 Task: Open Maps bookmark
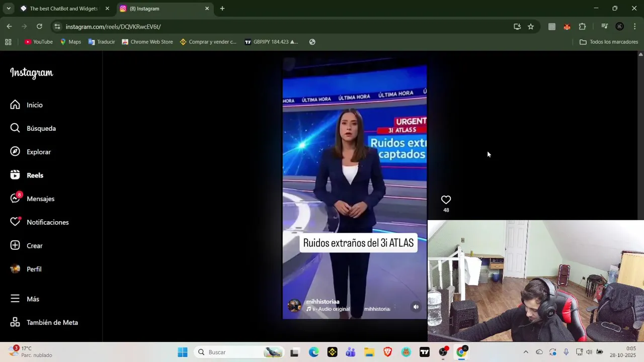tap(70, 42)
